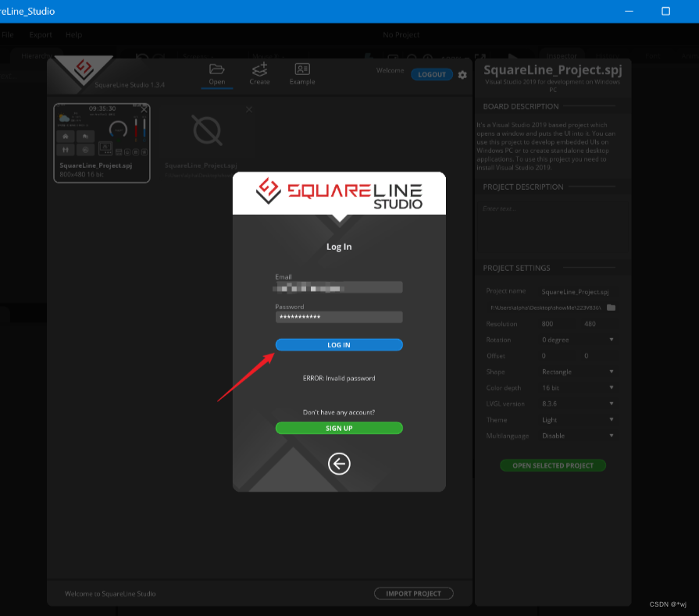Click the 'Don't have any account?' text
Image resolution: width=699 pixels, height=616 pixels.
[339, 412]
